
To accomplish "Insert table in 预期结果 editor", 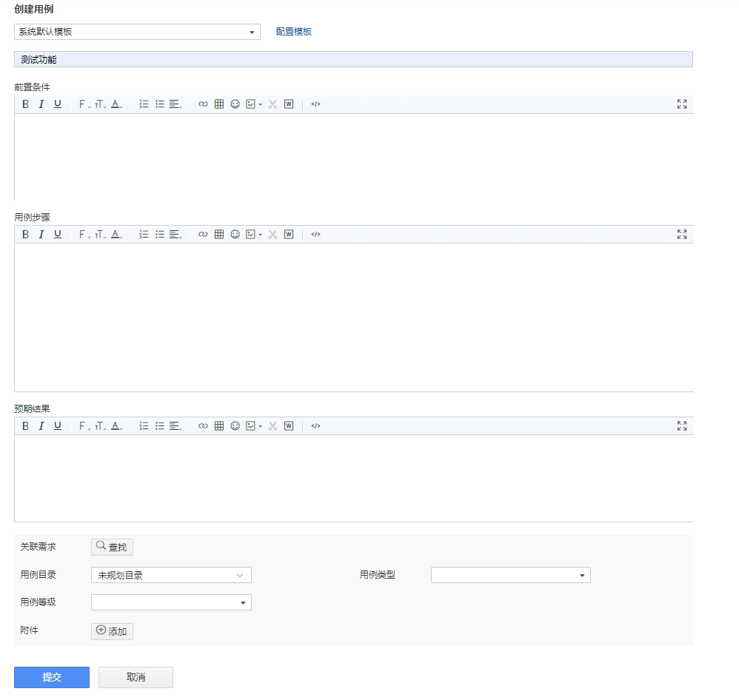I will pyautogui.click(x=219, y=425).
